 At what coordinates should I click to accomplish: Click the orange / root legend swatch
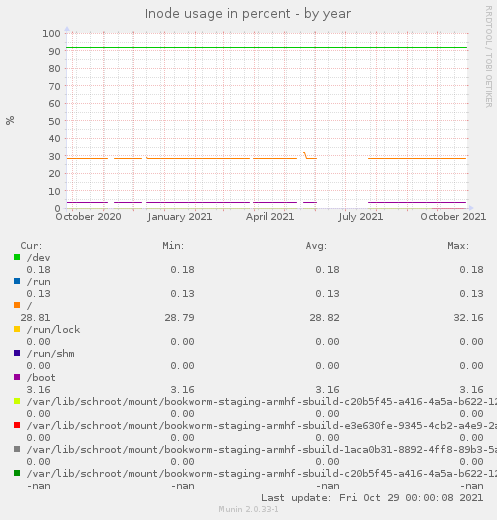17,305
